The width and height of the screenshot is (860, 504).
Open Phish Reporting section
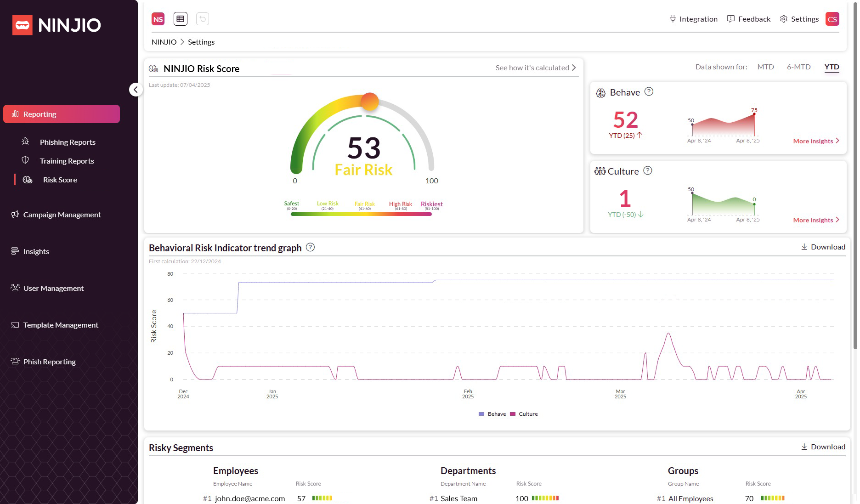50,362
